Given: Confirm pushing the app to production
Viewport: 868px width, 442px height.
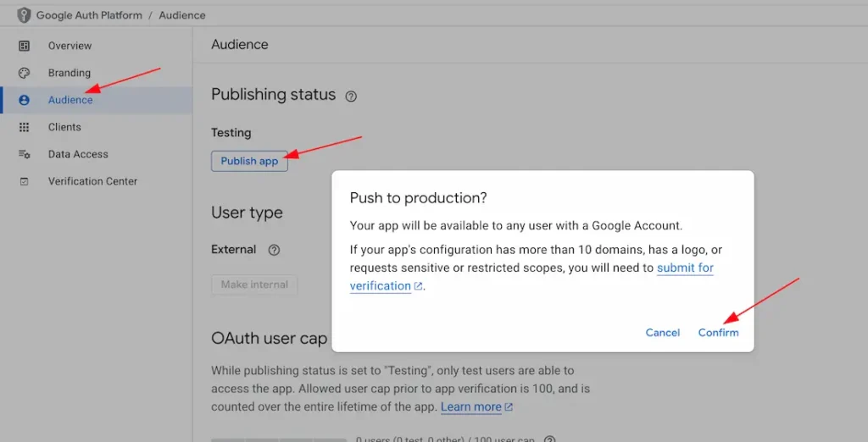Looking at the screenshot, I should coord(718,333).
